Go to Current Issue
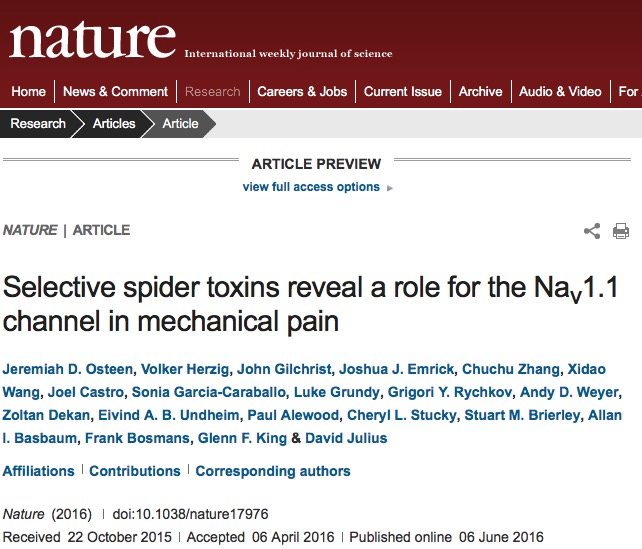642x549 pixels. (x=403, y=91)
